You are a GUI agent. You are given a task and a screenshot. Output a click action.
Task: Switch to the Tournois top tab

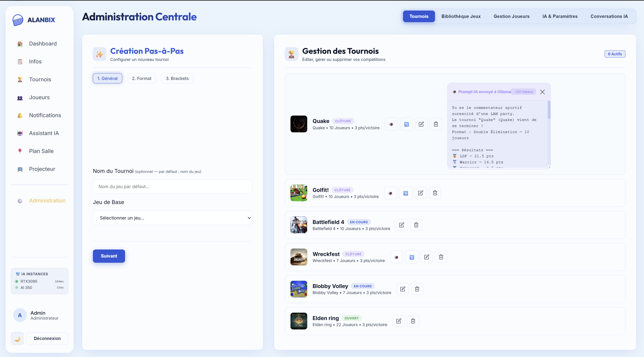(x=419, y=16)
